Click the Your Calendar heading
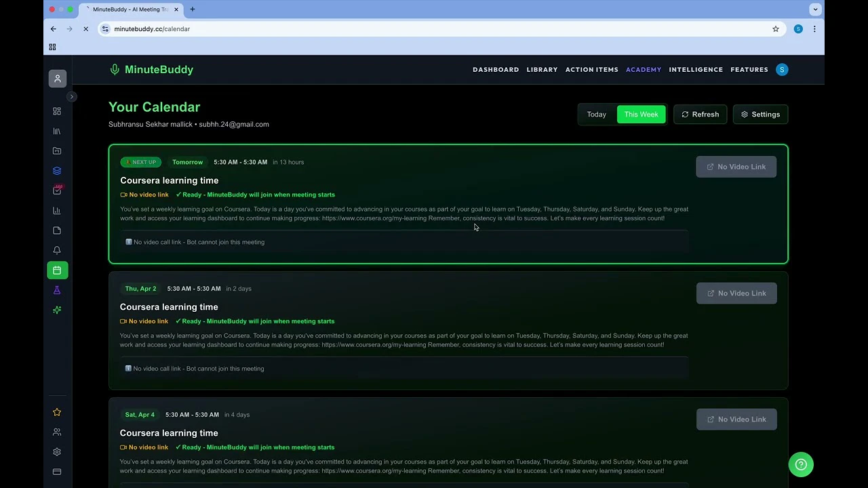The image size is (868, 488). pos(155,107)
